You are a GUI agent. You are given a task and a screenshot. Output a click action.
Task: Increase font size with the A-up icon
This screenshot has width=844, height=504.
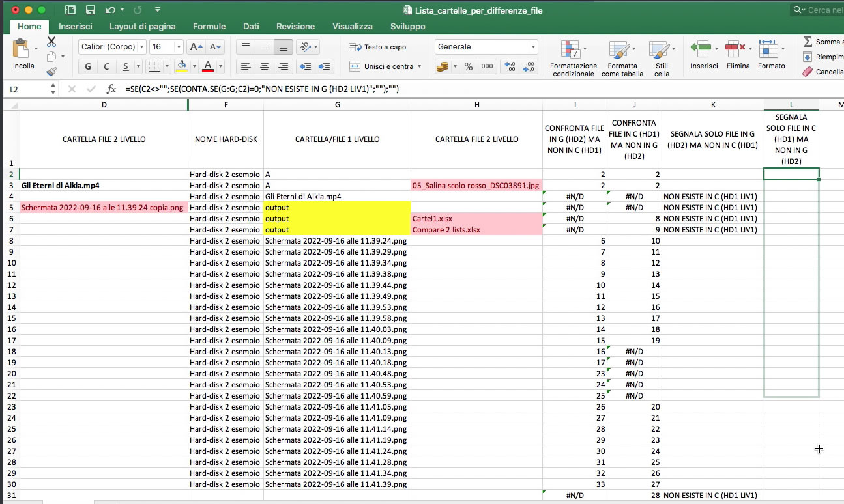point(196,47)
